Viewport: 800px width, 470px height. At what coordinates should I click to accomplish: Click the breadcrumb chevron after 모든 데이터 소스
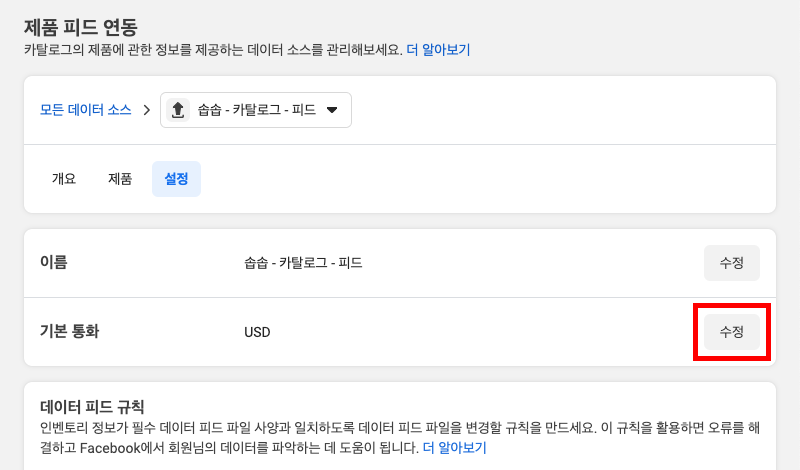(146, 110)
